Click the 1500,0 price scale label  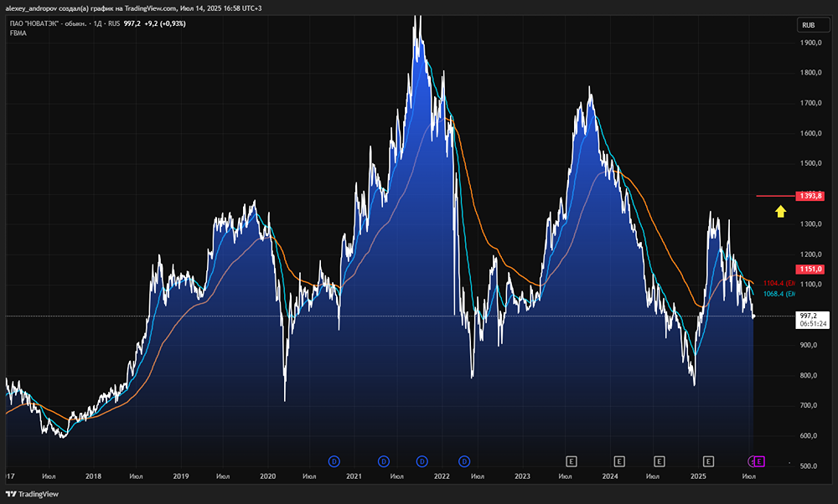click(x=810, y=163)
